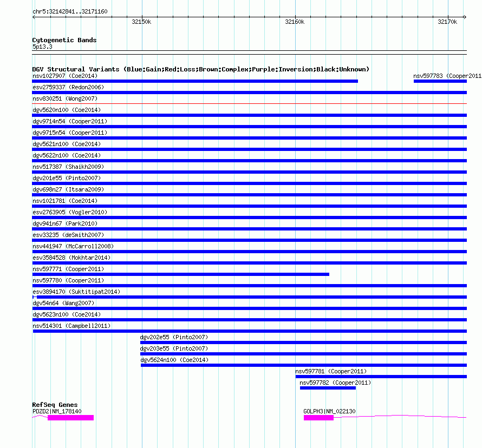Click the blue nsv1027907 gain bar
The width and height of the screenshot is (482, 448).
195,81
